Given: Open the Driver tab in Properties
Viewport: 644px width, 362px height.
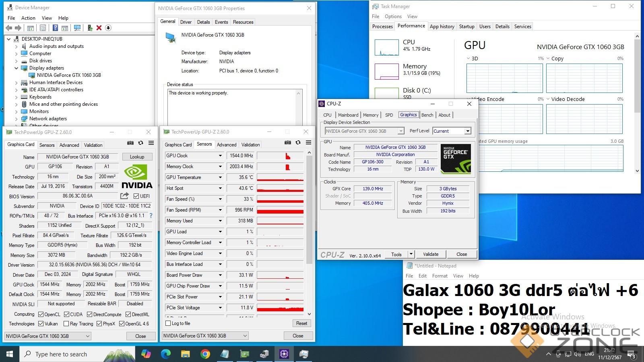Looking at the screenshot, I should tap(186, 22).
